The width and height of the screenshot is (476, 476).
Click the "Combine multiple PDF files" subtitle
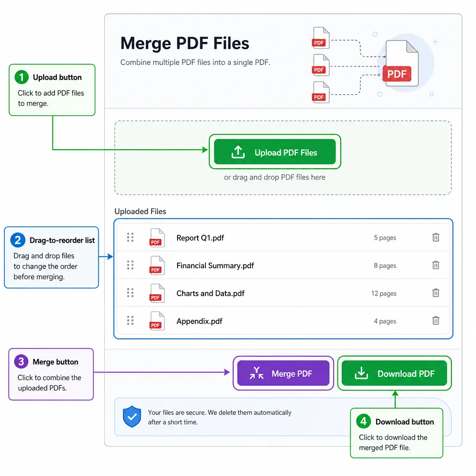[195, 62]
